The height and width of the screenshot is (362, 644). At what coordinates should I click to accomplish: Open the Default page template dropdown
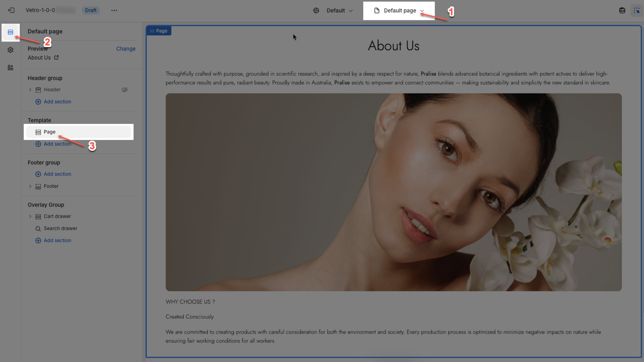click(399, 10)
